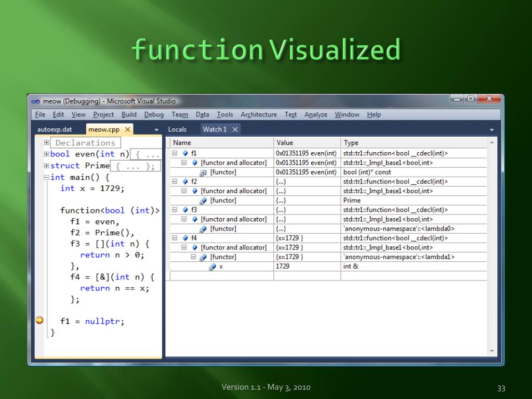Click the Visual Studio infinity icon in title bar
This screenshot has height=399, width=532.
[36, 101]
